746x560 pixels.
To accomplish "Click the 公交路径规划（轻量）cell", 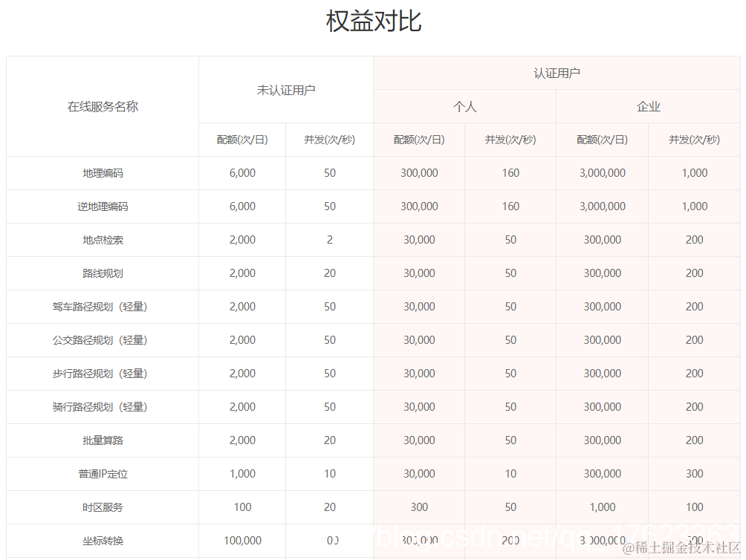I will (x=102, y=339).
